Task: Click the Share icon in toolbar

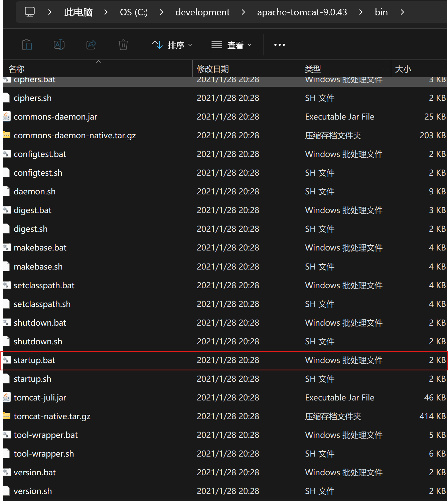Action: pyautogui.click(x=91, y=45)
